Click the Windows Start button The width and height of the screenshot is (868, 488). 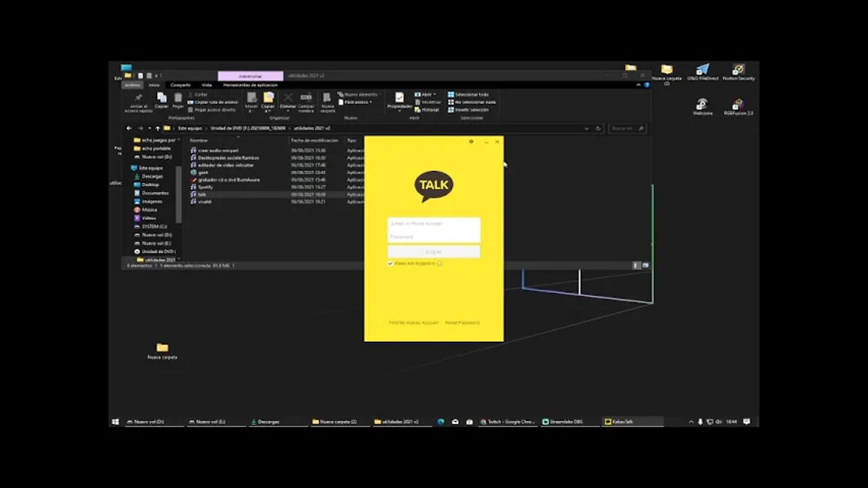pos(115,422)
